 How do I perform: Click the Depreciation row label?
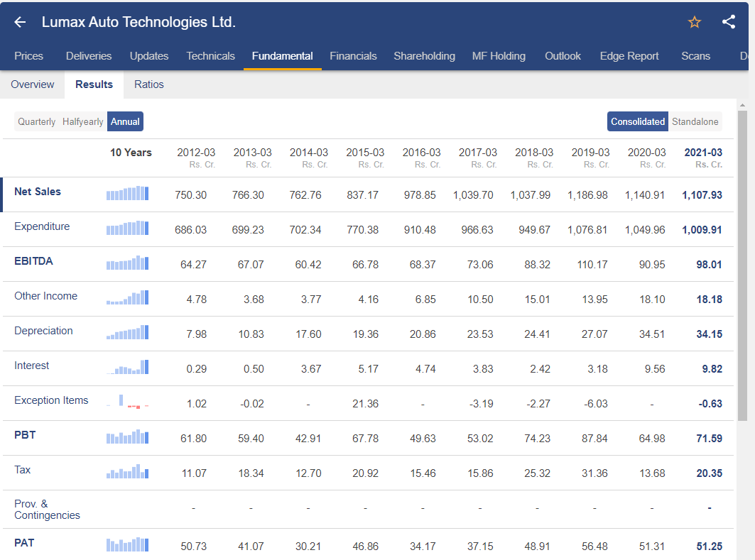tap(43, 331)
